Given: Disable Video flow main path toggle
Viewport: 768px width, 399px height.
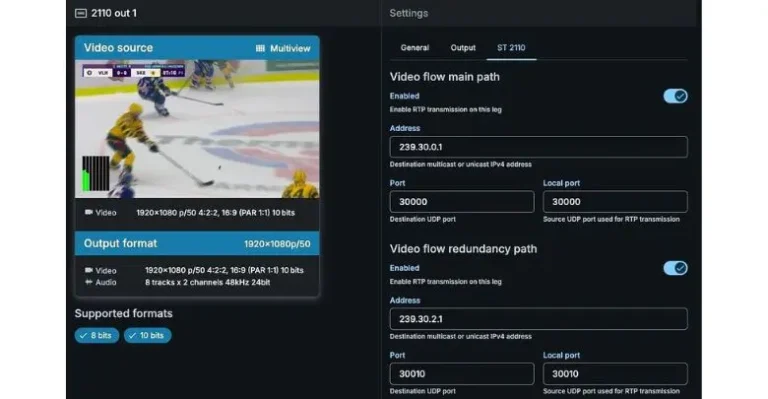Looking at the screenshot, I should coord(675,96).
